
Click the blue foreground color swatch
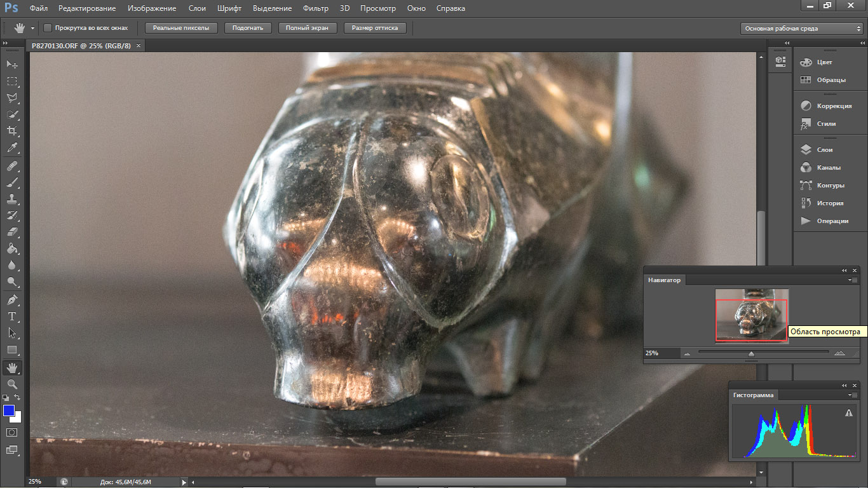(9, 410)
